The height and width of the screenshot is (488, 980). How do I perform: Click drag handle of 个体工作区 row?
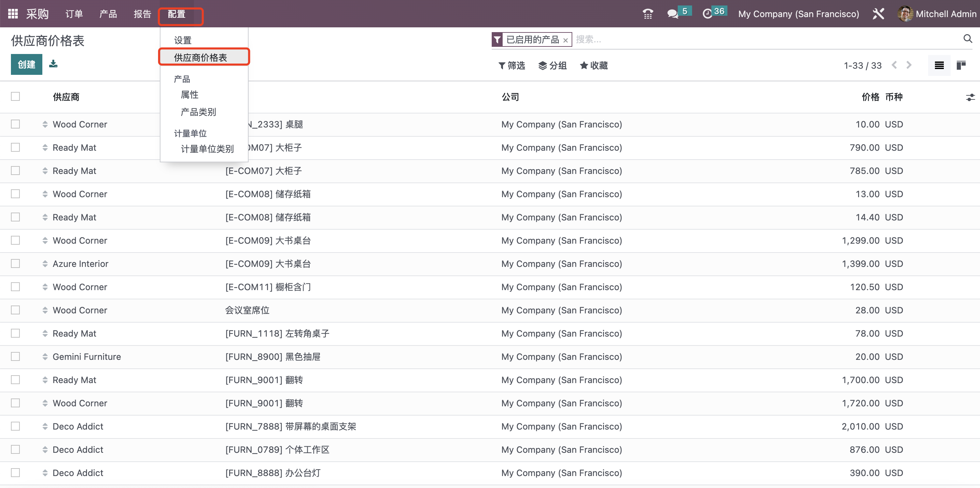45,449
